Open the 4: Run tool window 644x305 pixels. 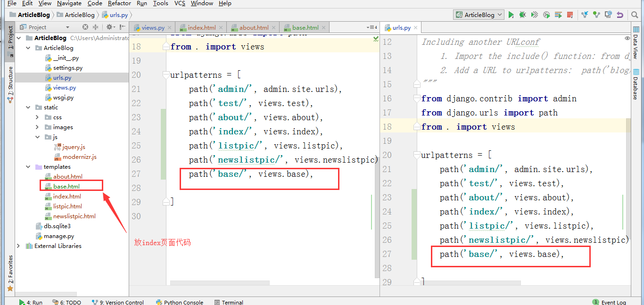[x=31, y=302]
